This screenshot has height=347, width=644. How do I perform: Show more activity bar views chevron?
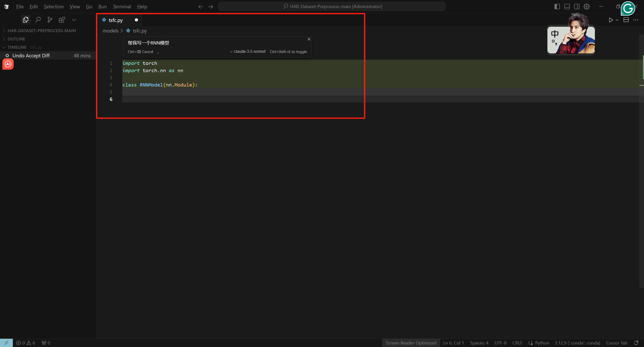pos(74,20)
